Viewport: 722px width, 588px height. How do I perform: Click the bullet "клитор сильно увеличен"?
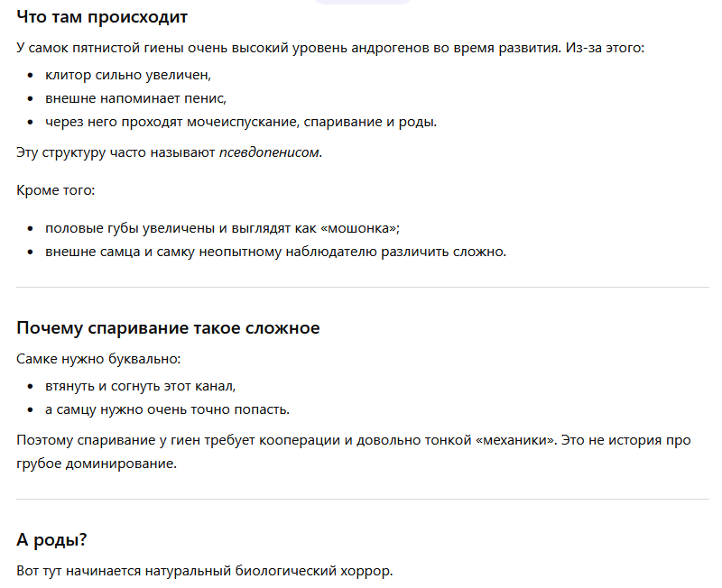coord(128,75)
